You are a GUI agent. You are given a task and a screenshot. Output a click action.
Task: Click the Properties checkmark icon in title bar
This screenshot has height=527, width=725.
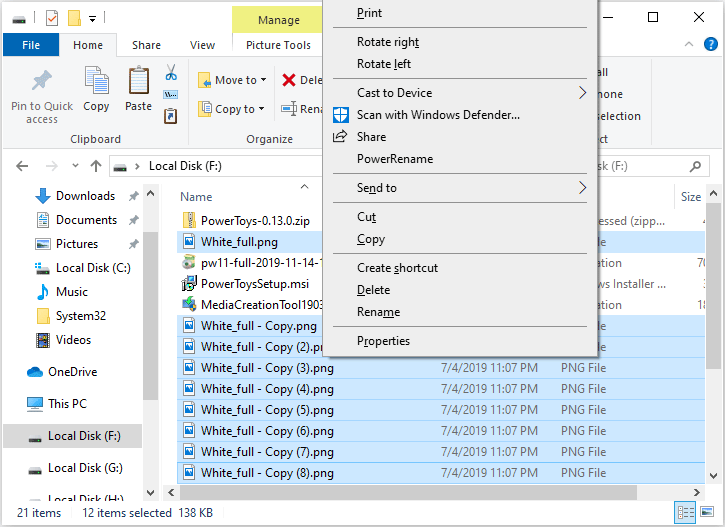[52, 18]
